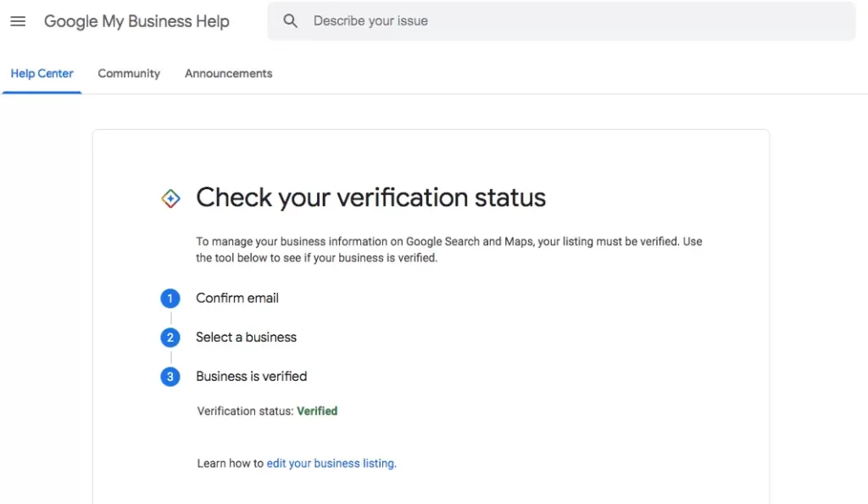The image size is (868, 504).
Task: Select step 1 circle for Confirm email
Action: [170, 299]
